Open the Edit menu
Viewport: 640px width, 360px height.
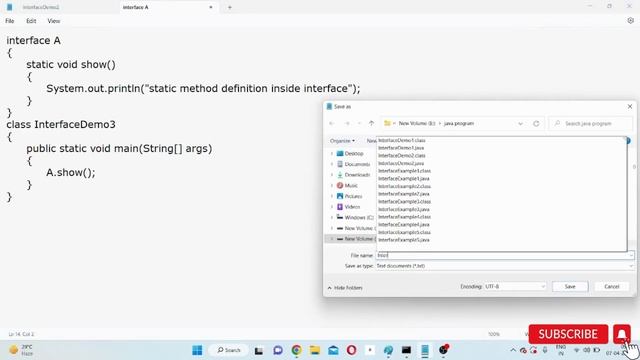point(31,21)
